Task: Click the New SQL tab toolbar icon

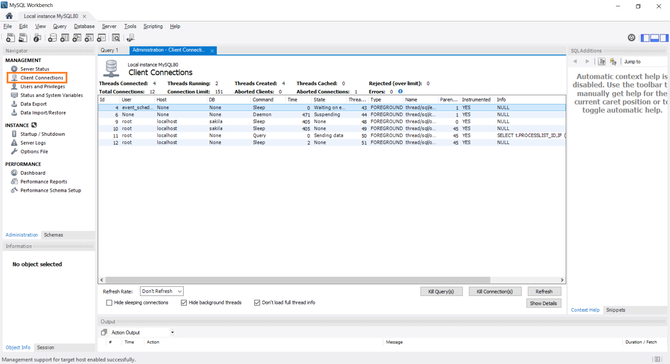Action: pos(10,38)
